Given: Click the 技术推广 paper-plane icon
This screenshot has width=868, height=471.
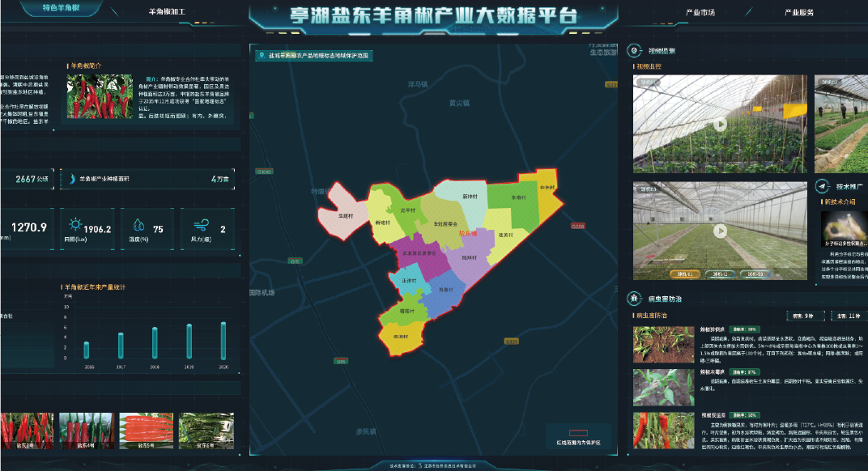Looking at the screenshot, I should coord(823,185).
